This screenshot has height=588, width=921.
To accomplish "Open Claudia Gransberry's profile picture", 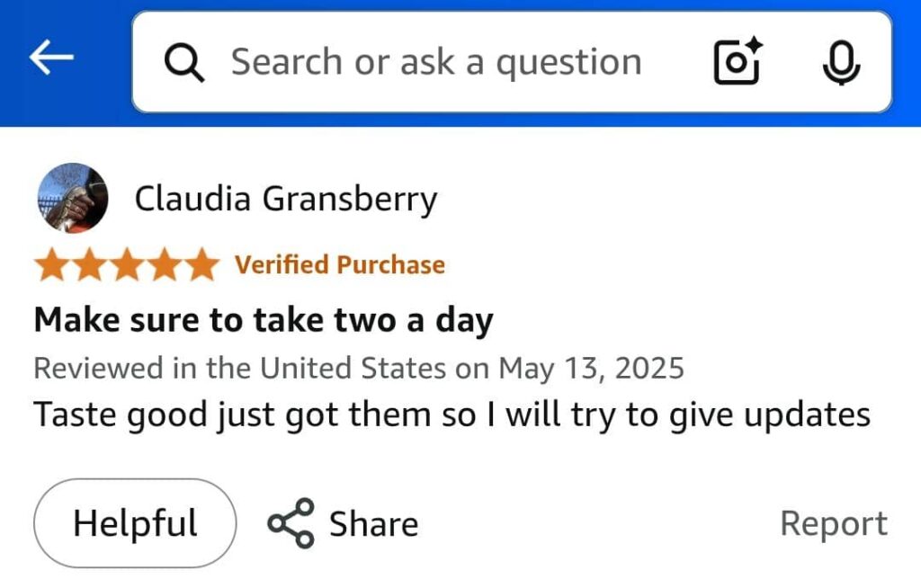I will pos(73,198).
